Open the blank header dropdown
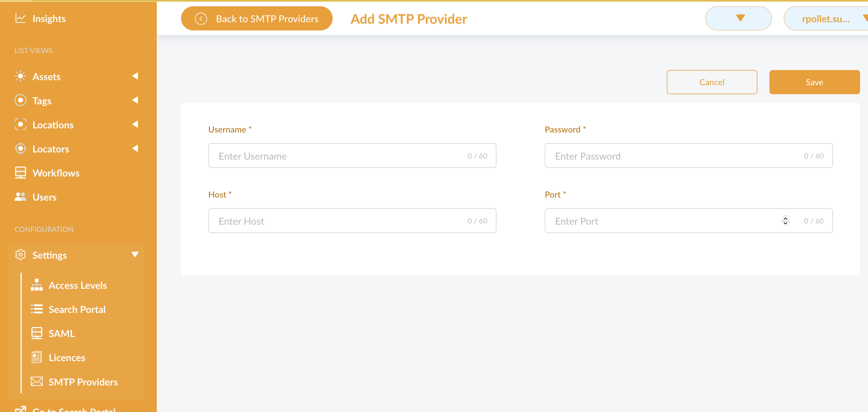This screenshot has width=868, height=412. pos(738,18)
